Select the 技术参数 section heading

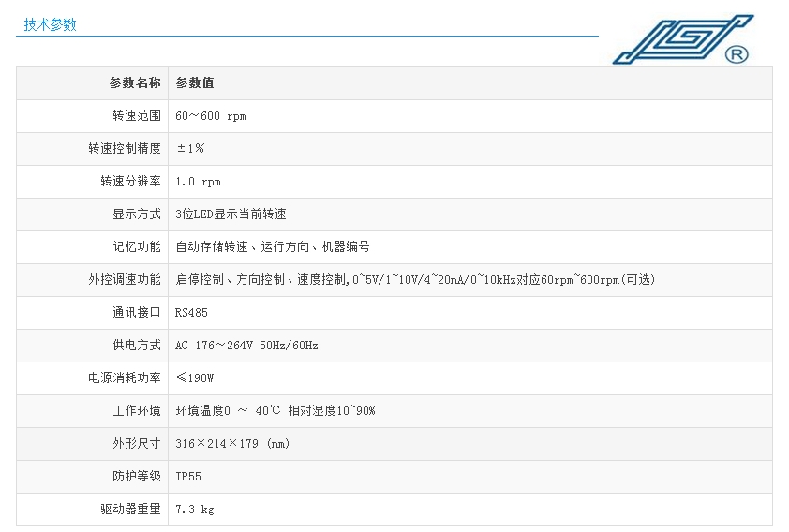50,25
